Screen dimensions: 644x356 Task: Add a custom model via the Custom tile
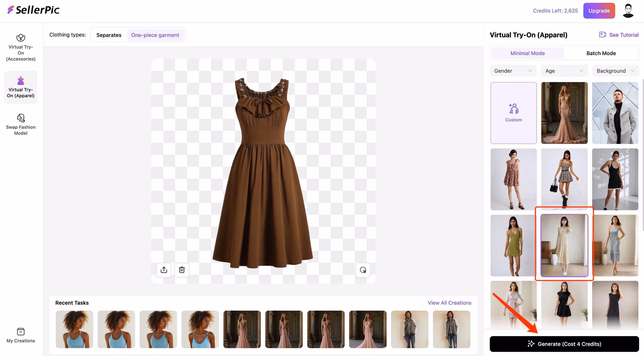pos(513,113)
